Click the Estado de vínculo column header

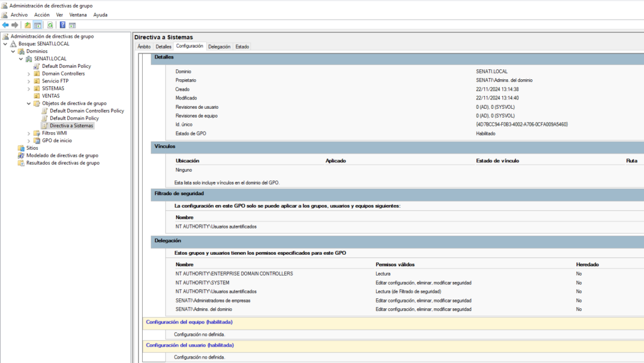click(x=497, y=161)
